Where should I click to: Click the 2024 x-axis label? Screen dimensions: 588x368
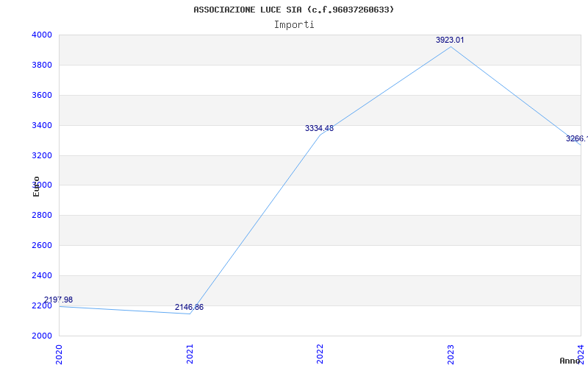581,353
